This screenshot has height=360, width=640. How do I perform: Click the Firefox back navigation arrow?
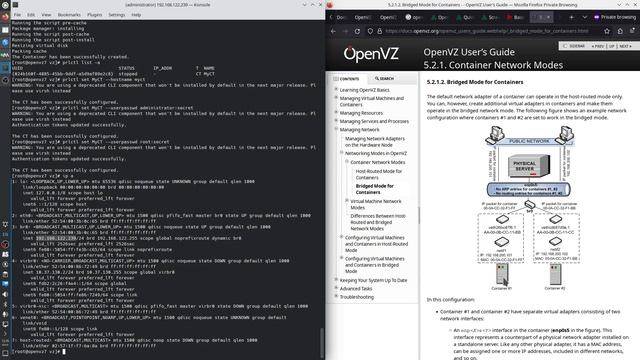(x=333, y=31)
